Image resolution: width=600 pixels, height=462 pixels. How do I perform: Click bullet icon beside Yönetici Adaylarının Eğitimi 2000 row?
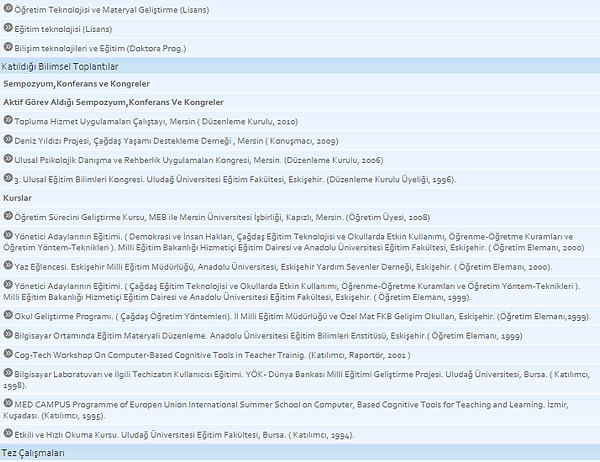coord(8,234)
